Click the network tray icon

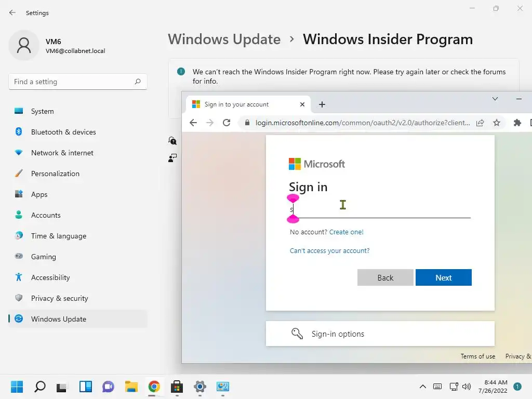(x=454, y=387)
